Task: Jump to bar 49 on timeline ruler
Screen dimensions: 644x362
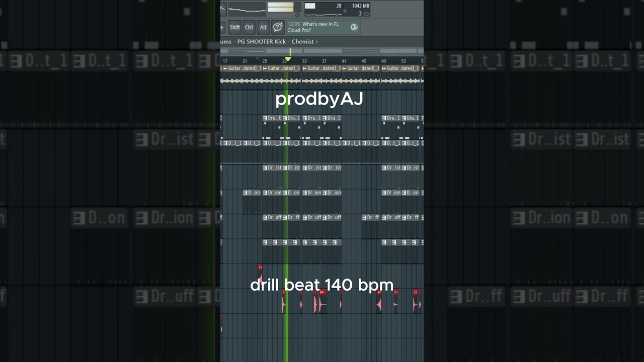Action: [384, 61]
